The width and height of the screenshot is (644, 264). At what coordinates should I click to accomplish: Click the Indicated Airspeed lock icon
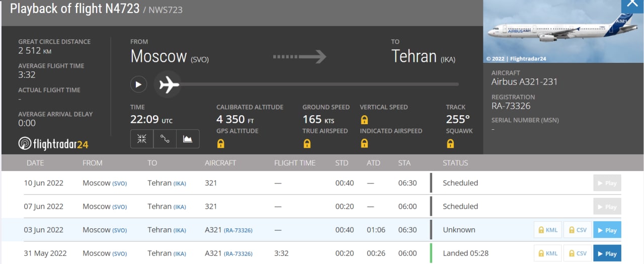[x=364, y=144]
